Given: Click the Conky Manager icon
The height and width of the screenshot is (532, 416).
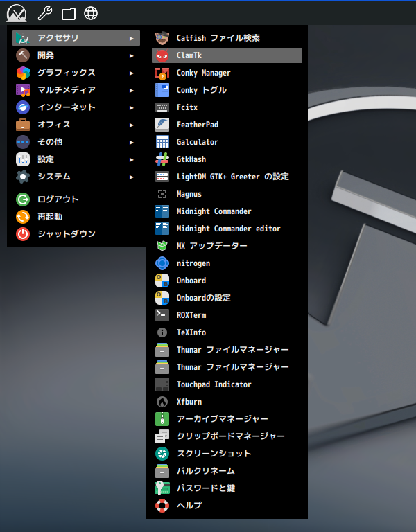Looking at the screenshot, I should (162, 73).
